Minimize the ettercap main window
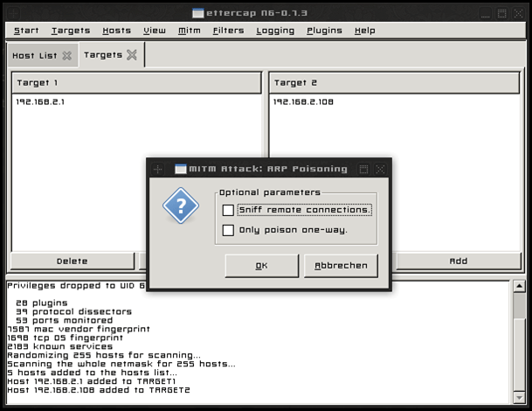532x411 pixels. tap(486, 13)
